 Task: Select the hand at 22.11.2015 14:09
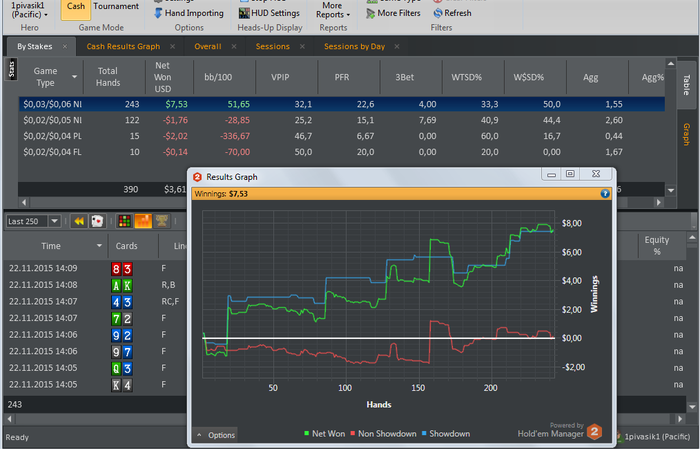click(95, 269)
